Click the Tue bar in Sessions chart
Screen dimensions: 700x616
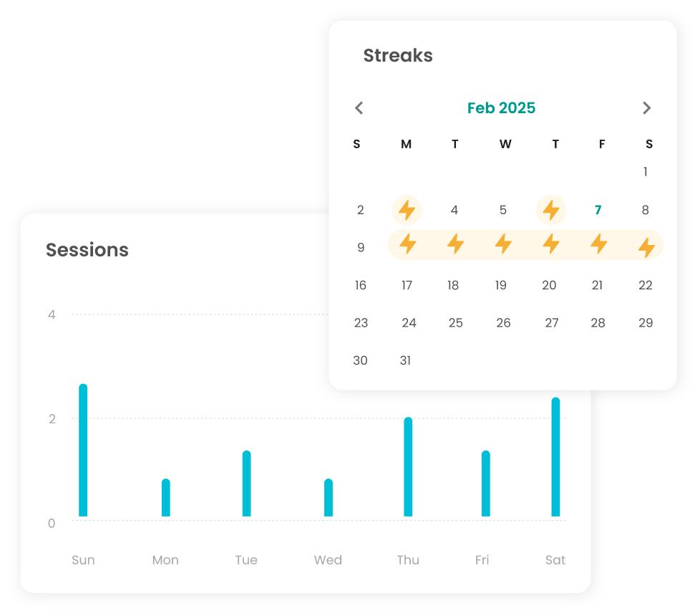pos(246,483)
